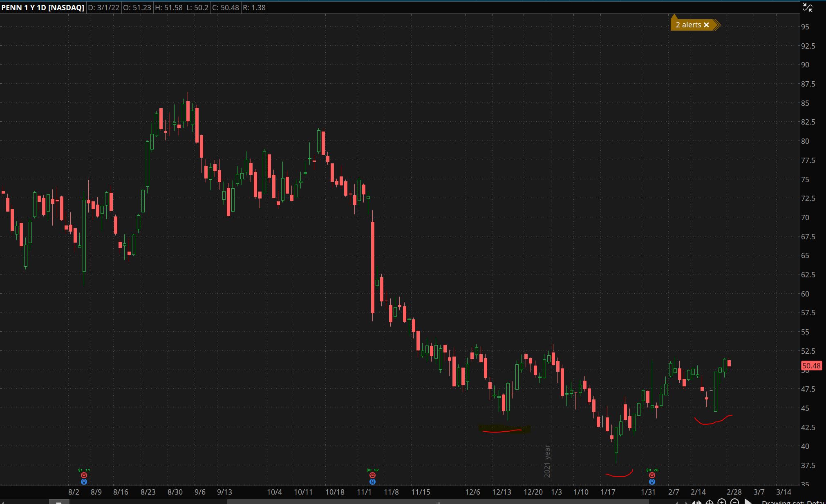Click the zoom in magnifier icon
This screenshot has width=826, height=504.
(x=722, y=502)
